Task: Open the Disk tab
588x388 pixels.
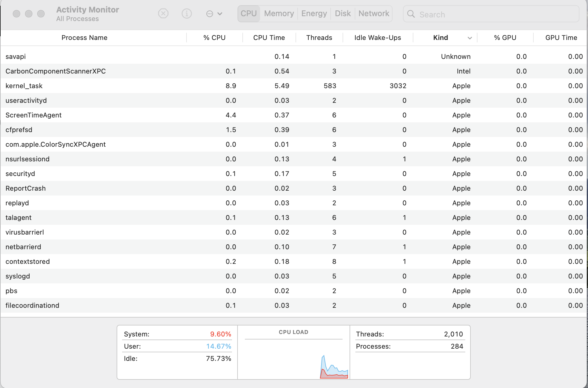Action: (x=343, y=14)
